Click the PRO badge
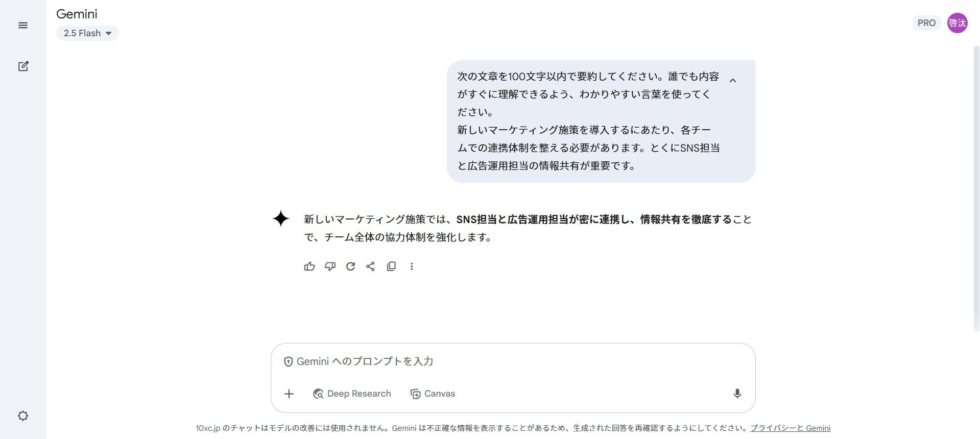Image resolution: width=980 pixels, height=439 pixels. [x=926, y=22]
